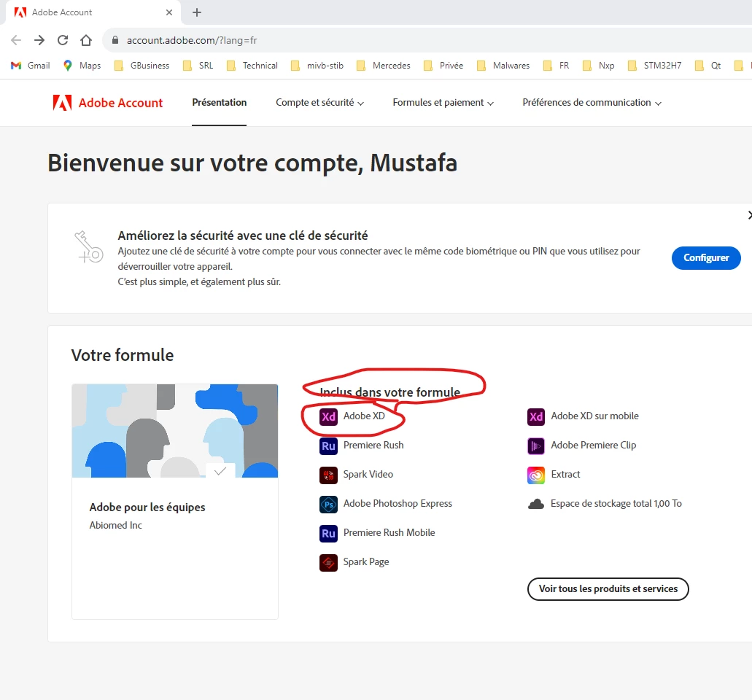752x700 pixels.
Task: Click the Configurer button
Action: click(706, 258)
